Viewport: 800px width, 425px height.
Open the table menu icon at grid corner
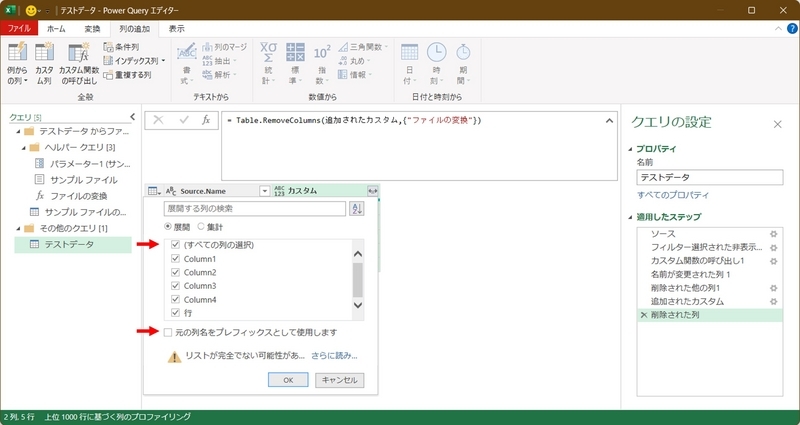pos(154,191)
